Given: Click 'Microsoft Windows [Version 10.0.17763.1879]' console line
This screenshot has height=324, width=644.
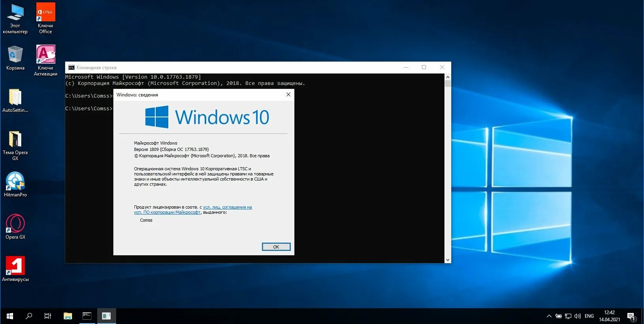Looking at the screenshot, I should tap(133, 77).
